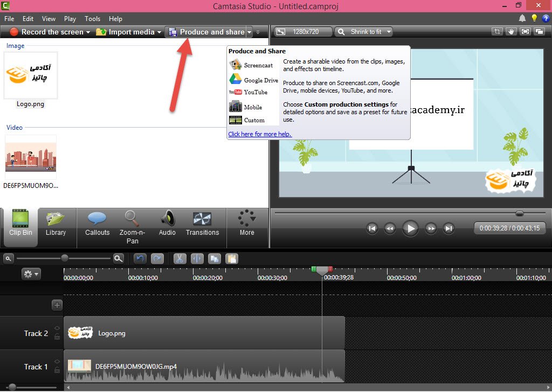The width and height of the screenshot is (552, 392).
Task: Toggle the lock icon for Track 2
Action: [x=57, y=337]
